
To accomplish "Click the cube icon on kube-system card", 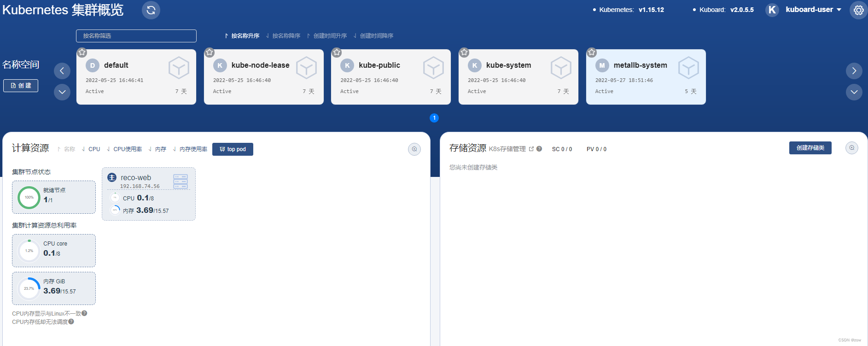I will pyautogui.click(x=561, y=68).
